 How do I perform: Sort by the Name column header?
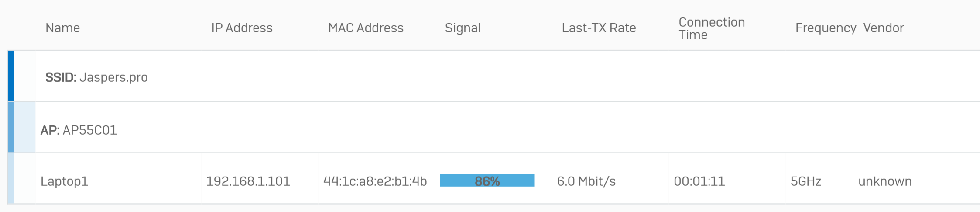[62, 28]
